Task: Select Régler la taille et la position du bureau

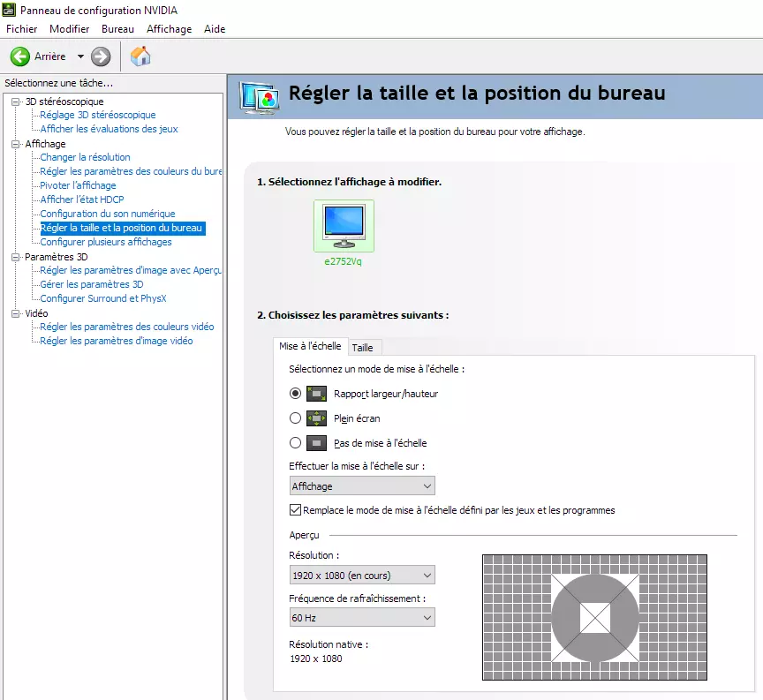Action: point(123,228)
